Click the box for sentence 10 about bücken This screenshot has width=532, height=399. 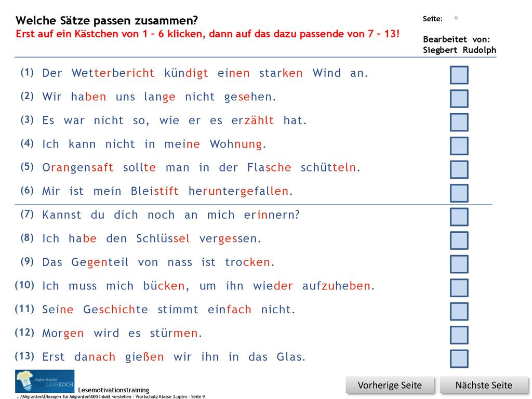[459, 288]
